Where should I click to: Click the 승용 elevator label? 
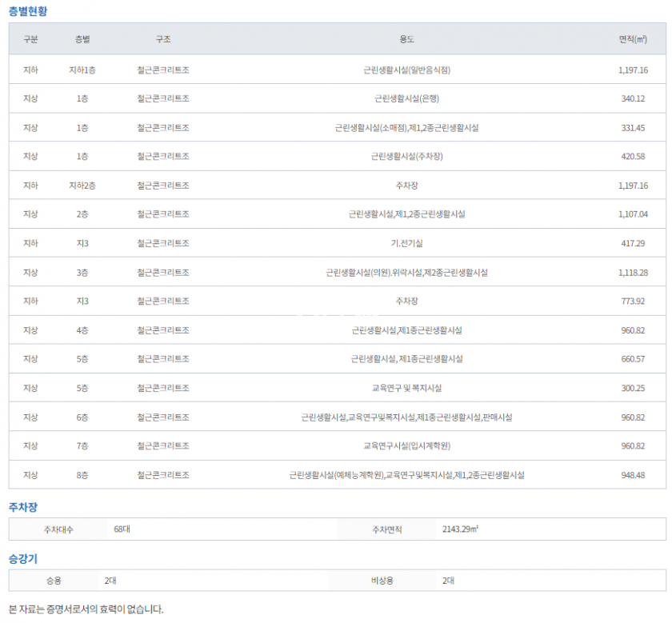pos(54,580)
